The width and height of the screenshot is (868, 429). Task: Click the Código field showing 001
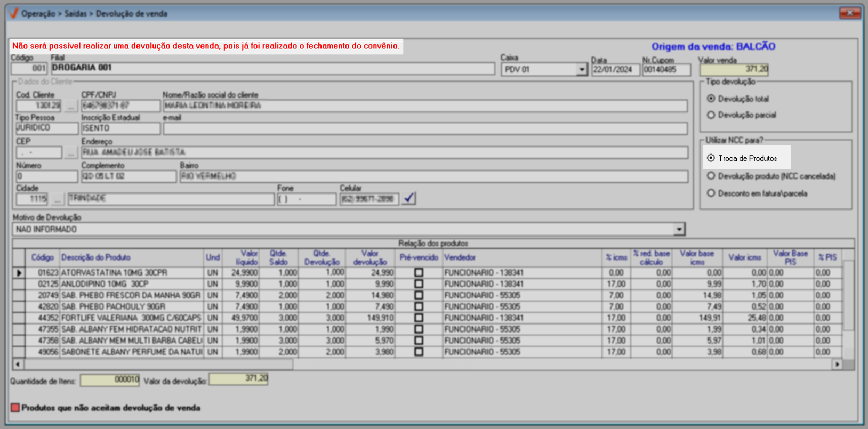pyautogui.click(x=29, y=68)
